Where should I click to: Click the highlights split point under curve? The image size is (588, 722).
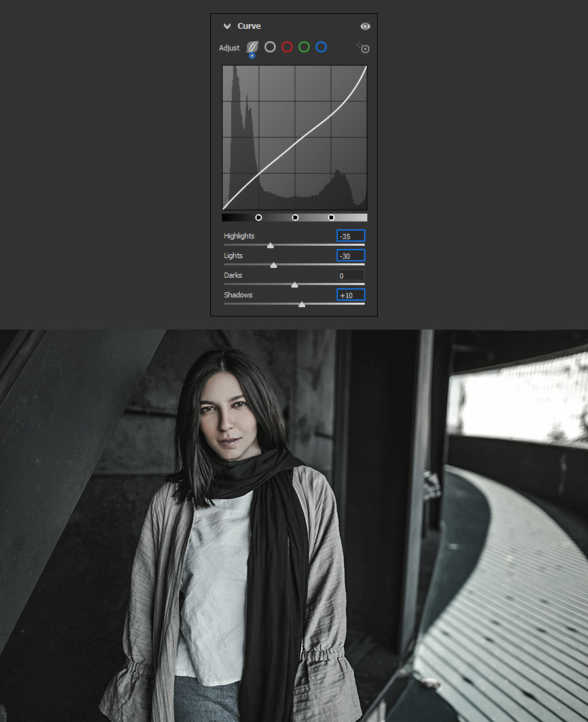331,218
